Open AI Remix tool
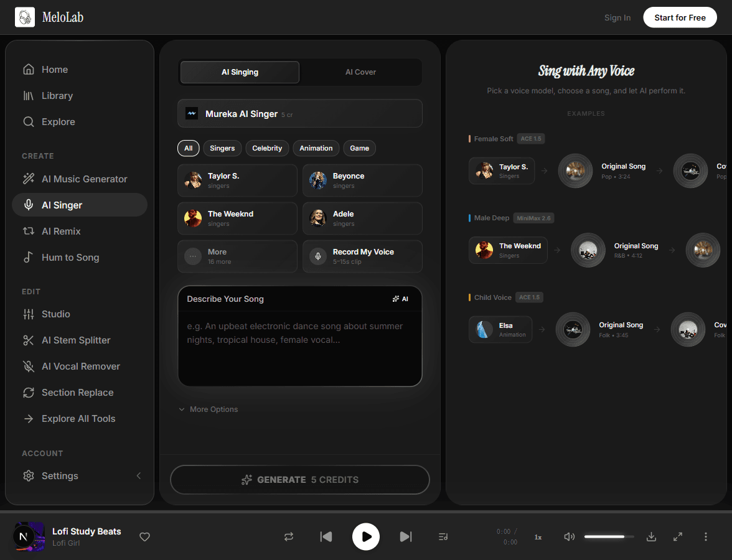The width and height of the screenshot is (732, 560). 80,231
